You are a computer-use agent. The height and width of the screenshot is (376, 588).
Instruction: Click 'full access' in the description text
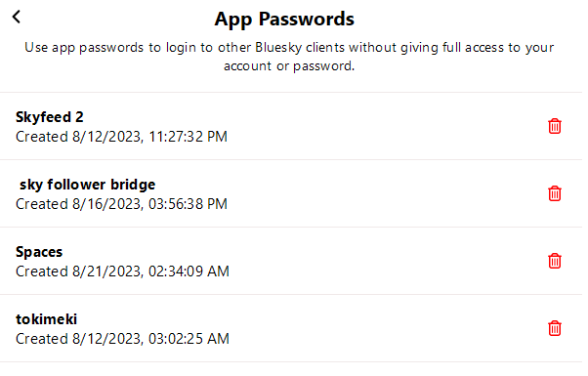[x=474, y=48]
